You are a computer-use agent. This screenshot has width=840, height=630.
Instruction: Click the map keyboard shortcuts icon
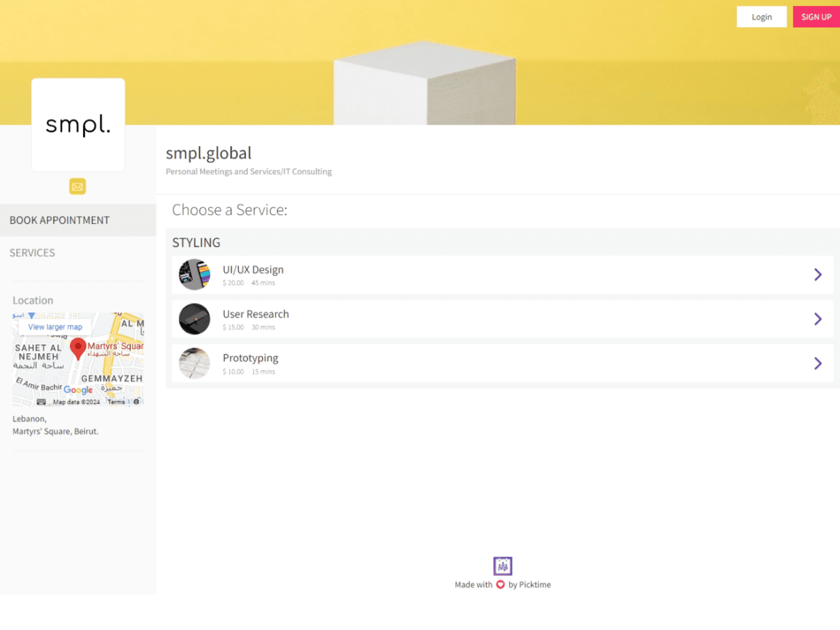[41, 402]
